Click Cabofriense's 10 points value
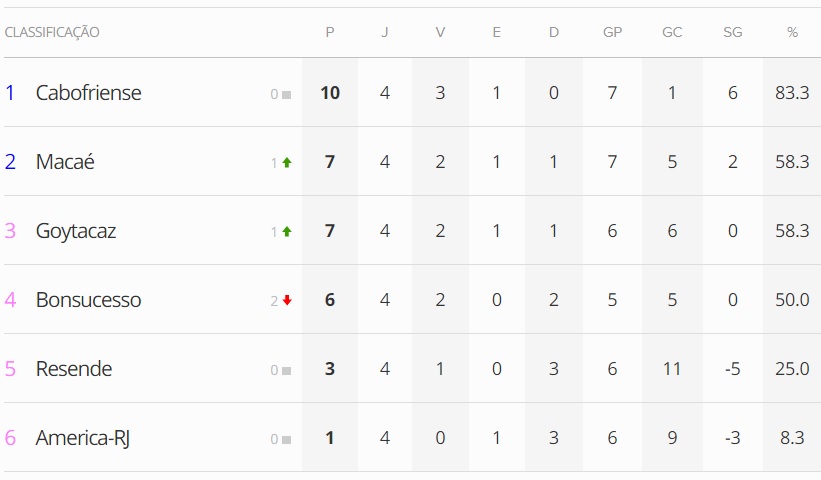This screenshot has height=480, width=821. (330, 93)
